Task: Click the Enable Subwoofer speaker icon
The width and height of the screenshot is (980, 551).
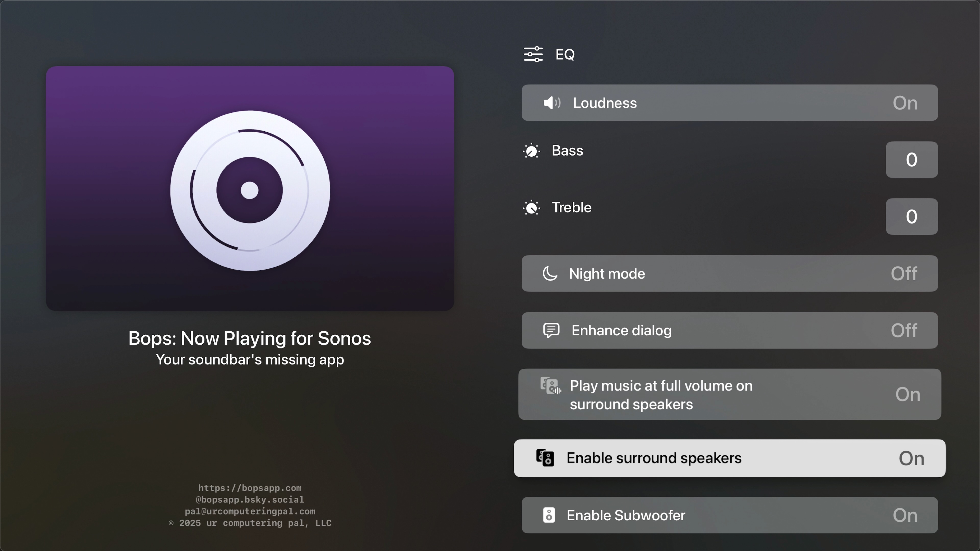Action: pyautogui.click(x=549, y=515)
